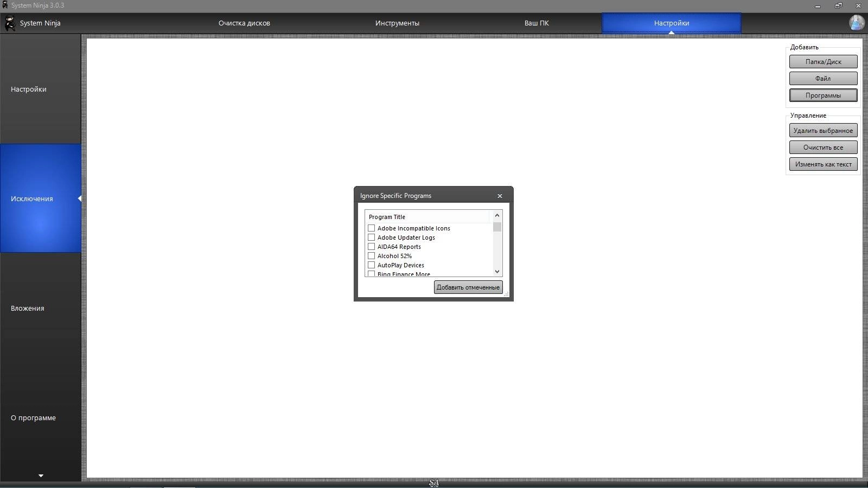Open О программе sidebar section
Image resolution: width=868 pixels, height=488 pixels.
41,418
